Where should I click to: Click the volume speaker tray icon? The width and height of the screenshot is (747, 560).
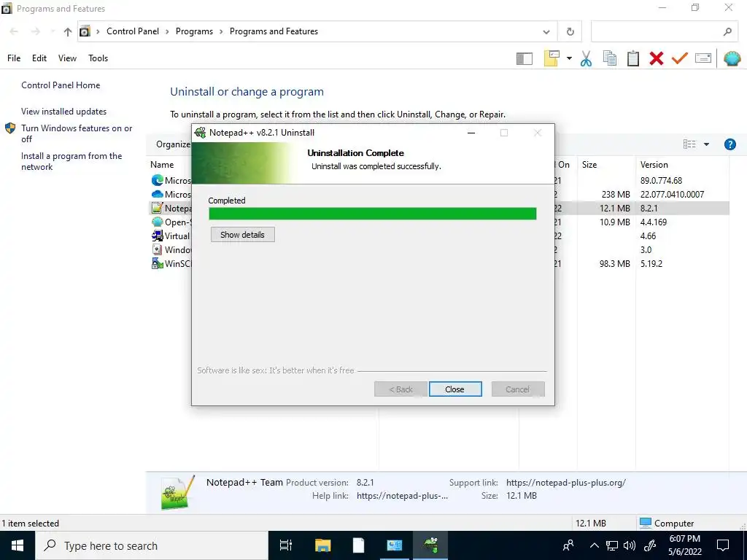point(630,545)
